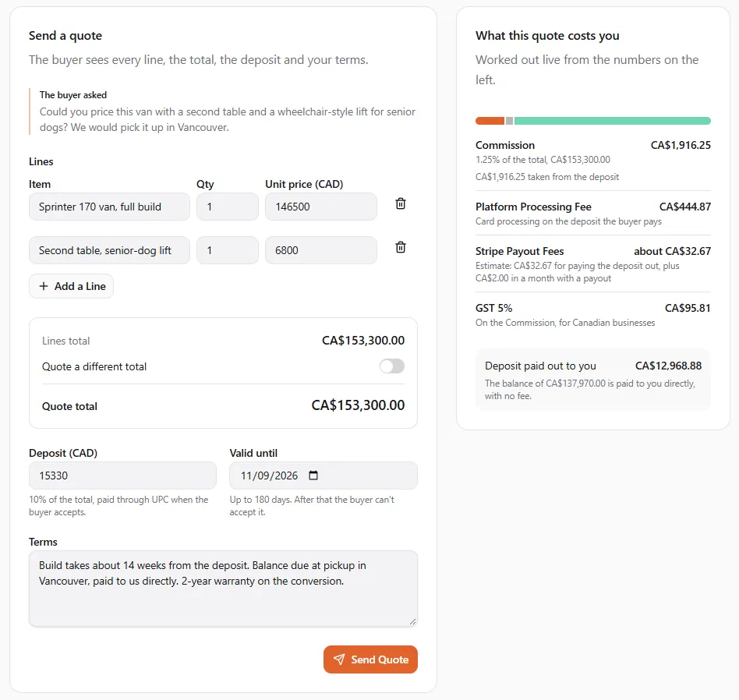Click the 'Send a quote' heading
Screen dimensions: 739x700
click(65, 35)
